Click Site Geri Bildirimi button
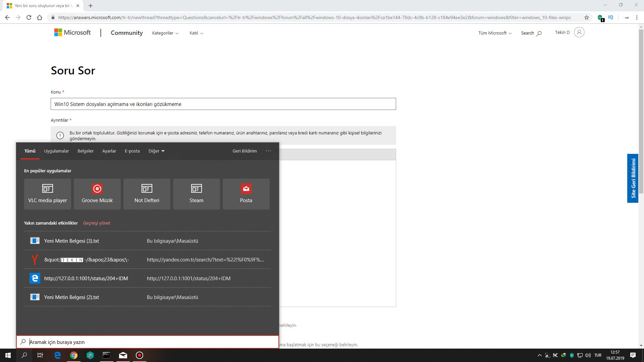The height and width of the screenshot is (362, 644). point(633,178)
